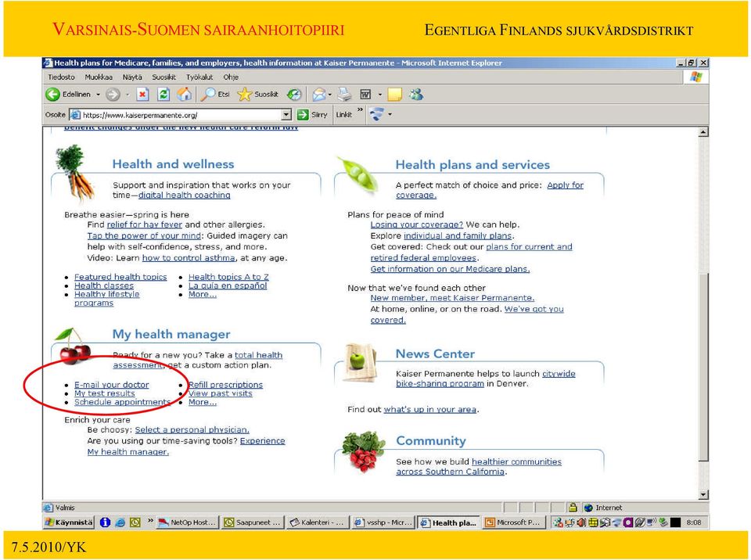Expand the Linkit chevron overflow
The height and width of the screenshot is (560, 751).
pyautogui.click(x=360, y=111)
